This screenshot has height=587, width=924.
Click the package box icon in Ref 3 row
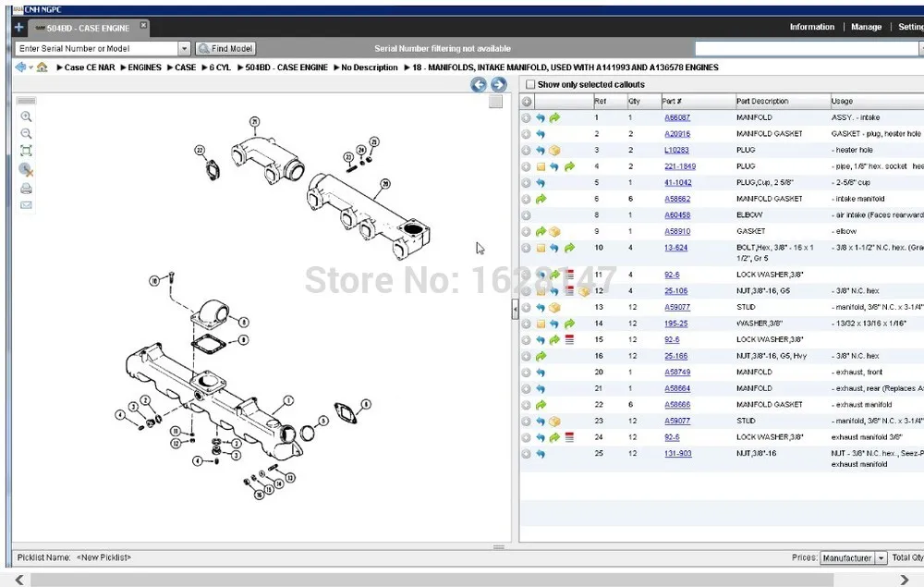click(554, 151)
